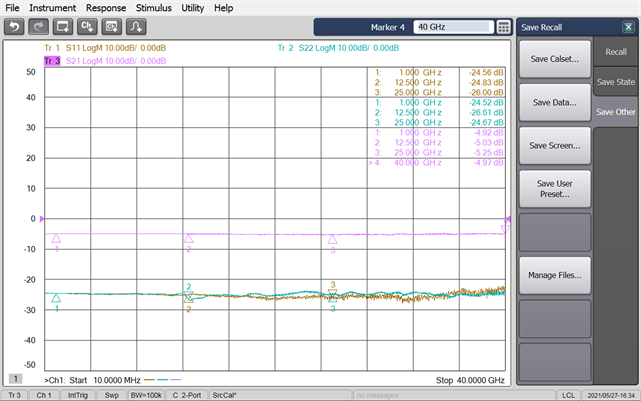Viewport: 641px width, 401px height.
Task: Open the Response menu
Action: (106, 8)
